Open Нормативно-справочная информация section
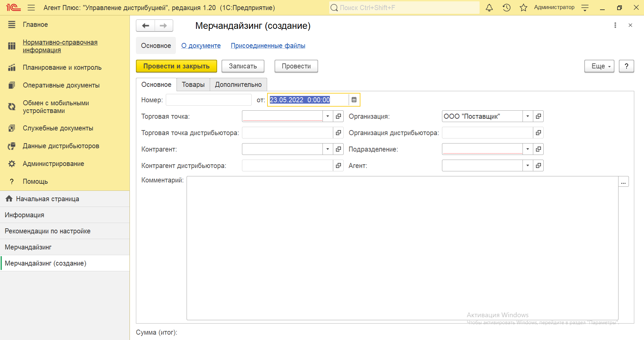The image size is (644, 340). point(60,46)
